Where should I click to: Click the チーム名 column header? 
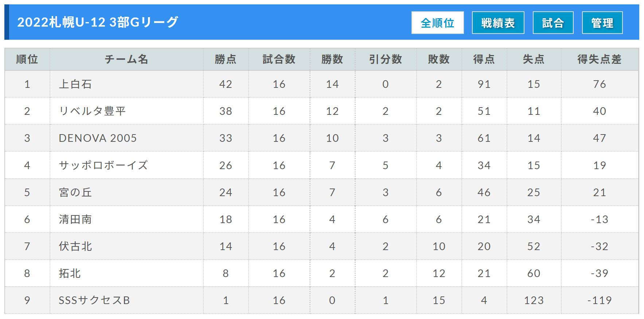[126, 59]
